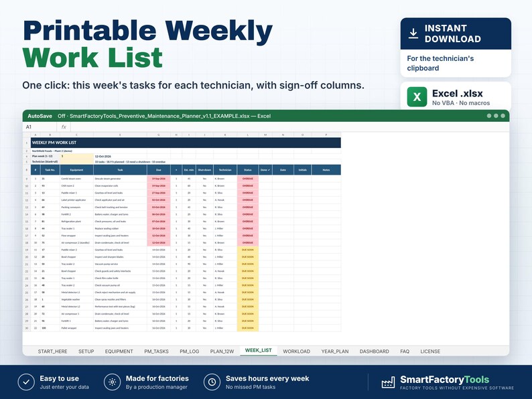Viewport: 532px width, 399px height.
Task: Open the SETUP sheet tab
Action: [86, 351]
